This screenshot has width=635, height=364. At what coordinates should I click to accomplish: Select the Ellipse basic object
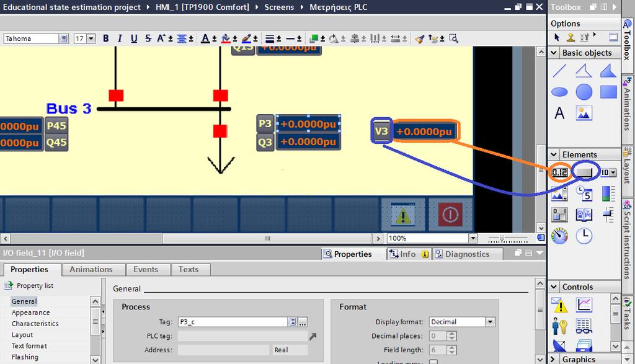click(x=560, y=92)
